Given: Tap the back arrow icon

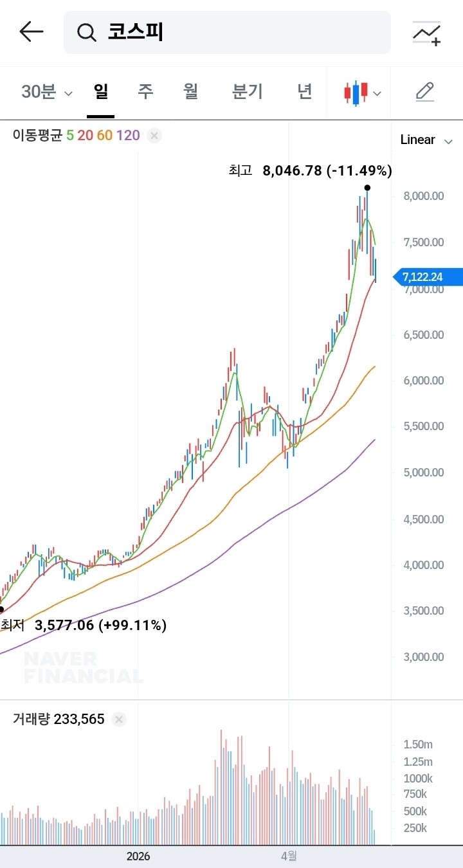Looking at the screenshot, I should (31, 32).
